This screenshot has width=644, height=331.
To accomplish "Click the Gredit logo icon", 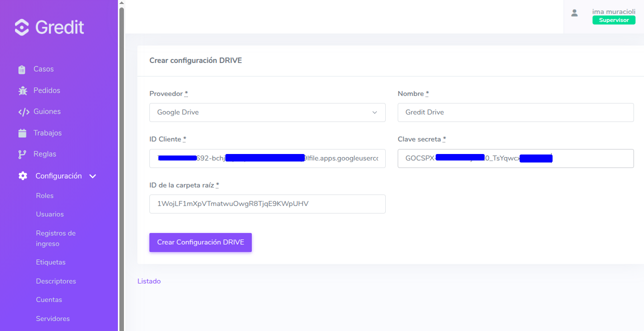I will click(22, 27).
